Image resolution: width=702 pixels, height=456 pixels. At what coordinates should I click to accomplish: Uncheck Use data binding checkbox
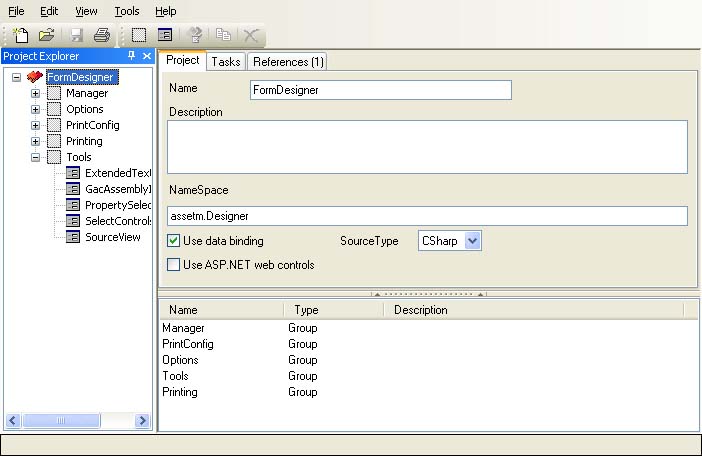(174, 241)
